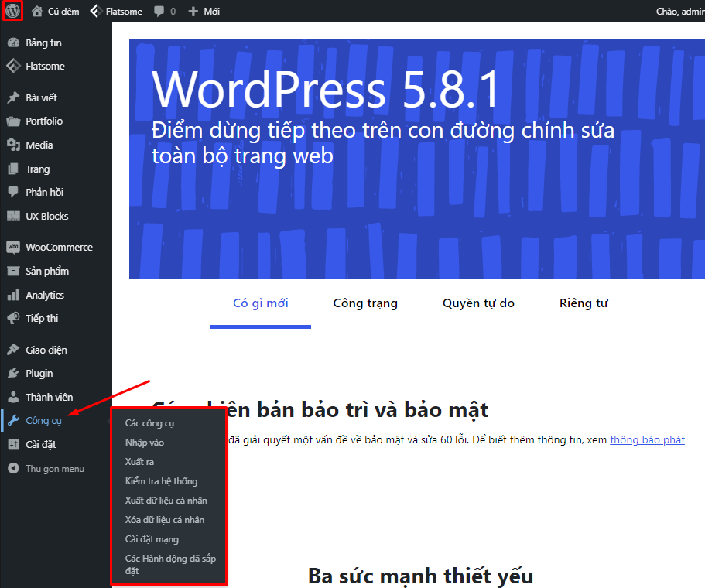Image resolution: width=705 pixels, height=588 pixels.
Task: Click Flatsome text in top admin bar
Action: tap(124, 12)
